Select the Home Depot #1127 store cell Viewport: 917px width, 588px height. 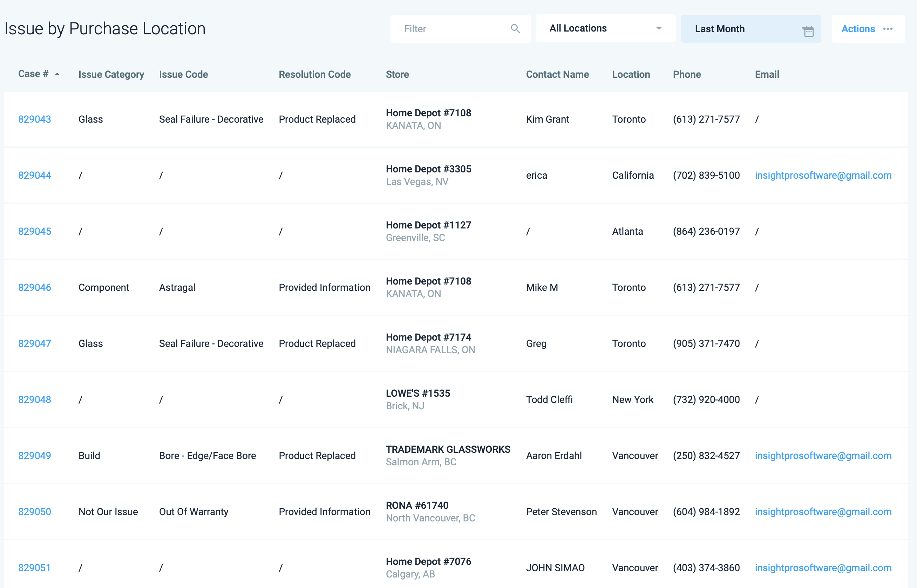tap(428, 232)
